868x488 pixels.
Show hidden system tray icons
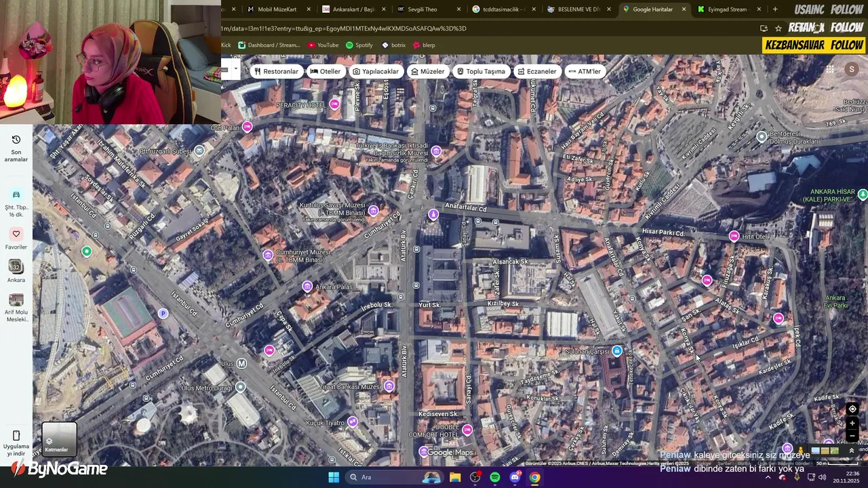(768, 477)
